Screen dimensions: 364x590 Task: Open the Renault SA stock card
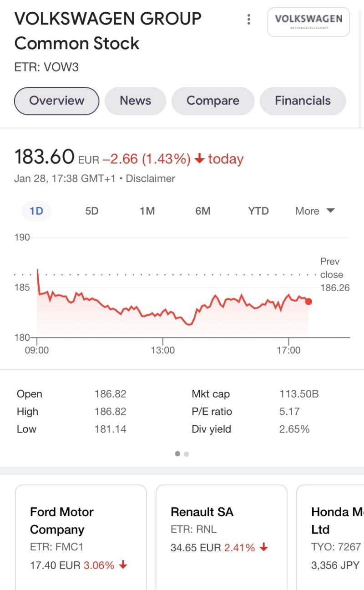pyautogui.click(x=221, y=537)
